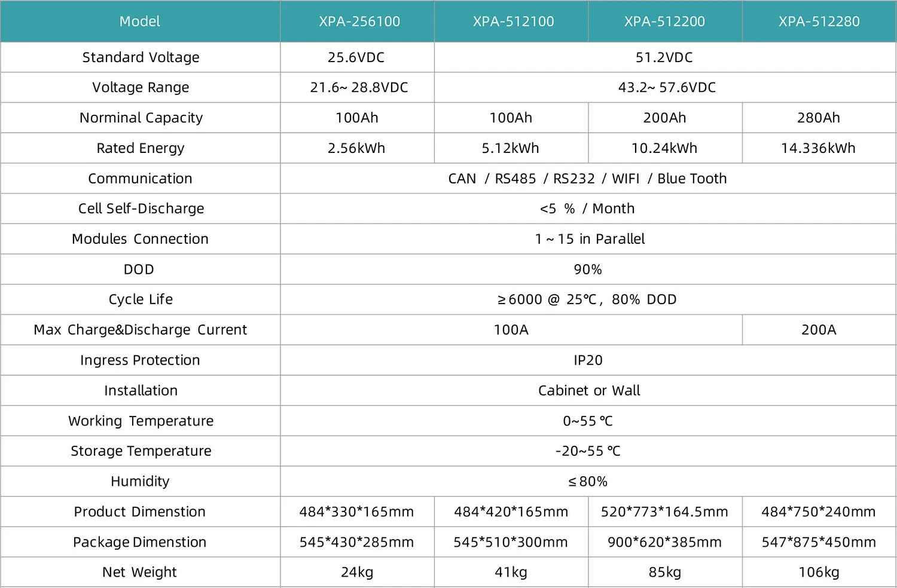Select the 1 ~ 15 in Parallel cell
The image size is (897, 588).
tap(590, 239)
